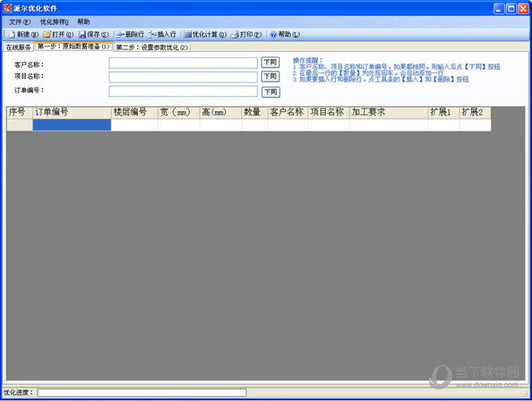Run 优化计算 from the toolbar

205,34
